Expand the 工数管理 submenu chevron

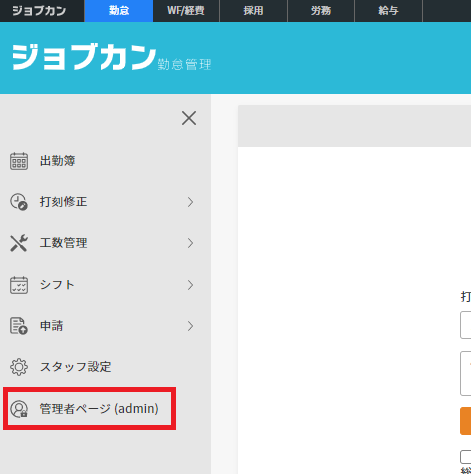(x=190, y=243)
